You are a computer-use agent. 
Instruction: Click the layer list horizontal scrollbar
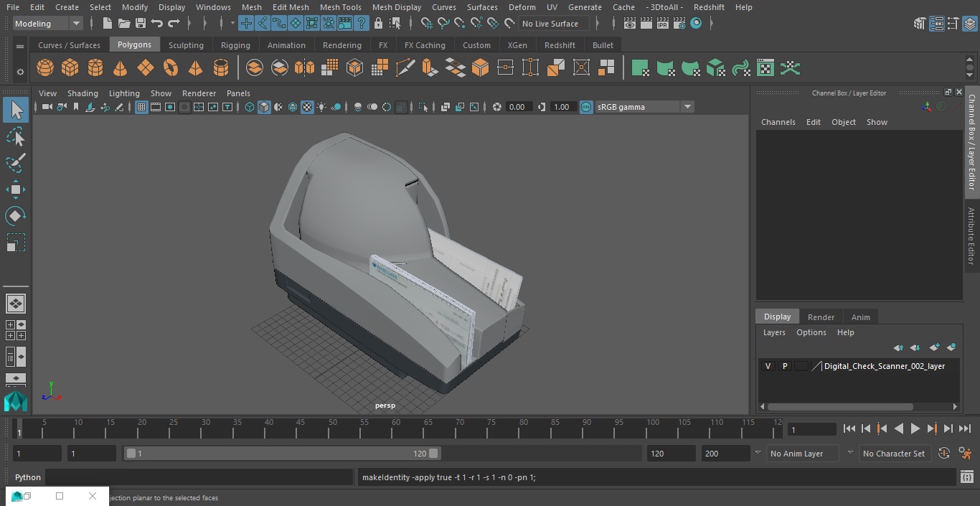[x=840, y=406]
